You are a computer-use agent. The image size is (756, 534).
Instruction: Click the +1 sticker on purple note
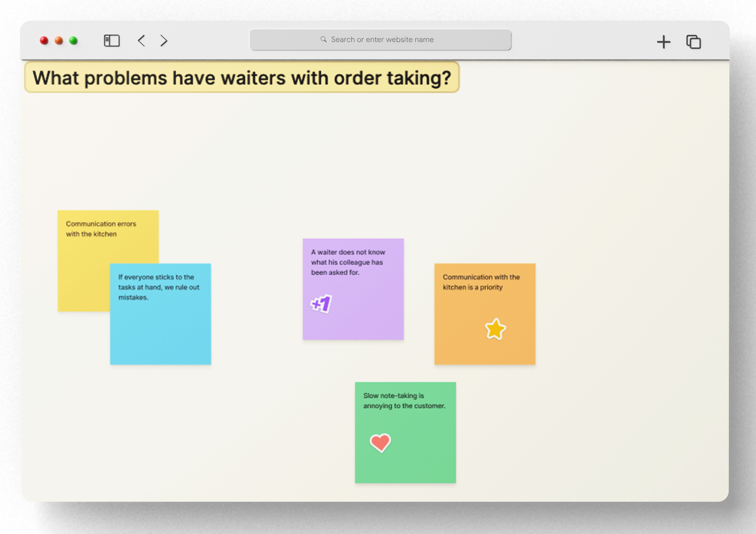(x=321, y=303)
